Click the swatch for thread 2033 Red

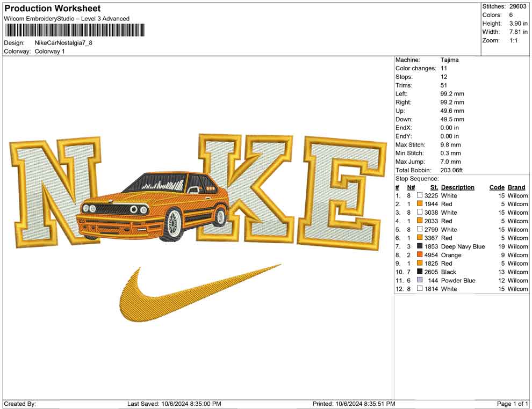coord(420,221)
